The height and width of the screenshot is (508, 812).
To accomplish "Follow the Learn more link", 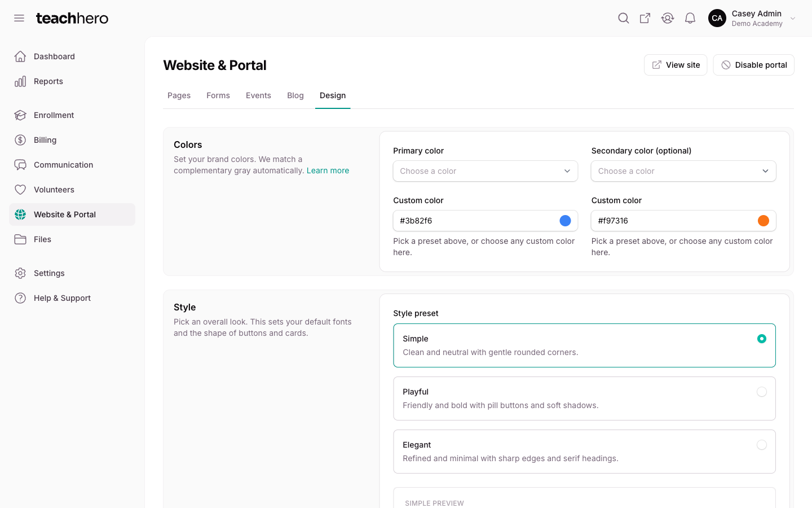I will tap(328, 170).
